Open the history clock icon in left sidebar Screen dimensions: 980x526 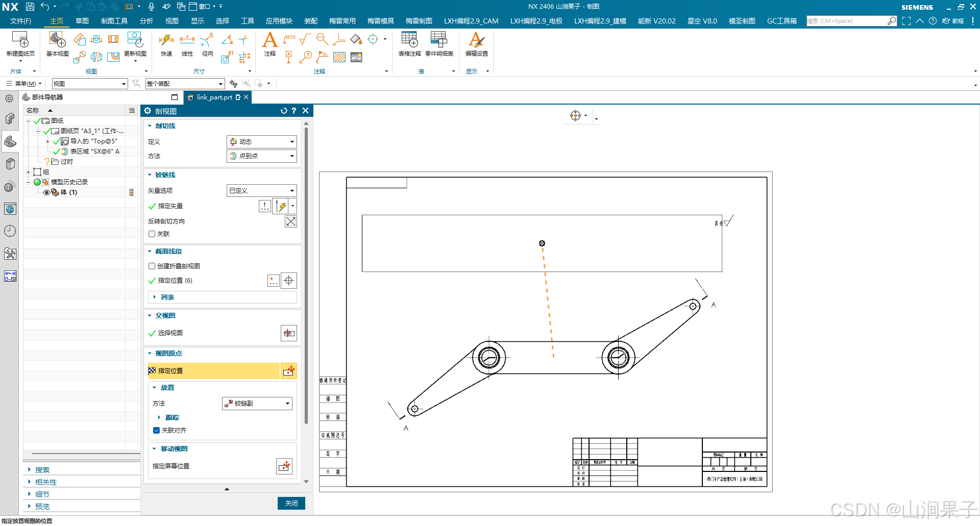10,231
